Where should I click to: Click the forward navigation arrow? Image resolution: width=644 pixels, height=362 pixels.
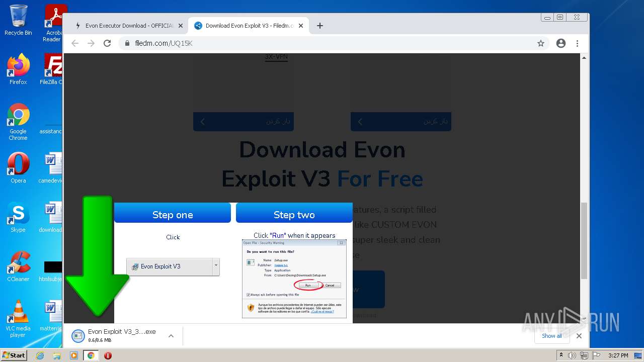[x=91, y=43]
